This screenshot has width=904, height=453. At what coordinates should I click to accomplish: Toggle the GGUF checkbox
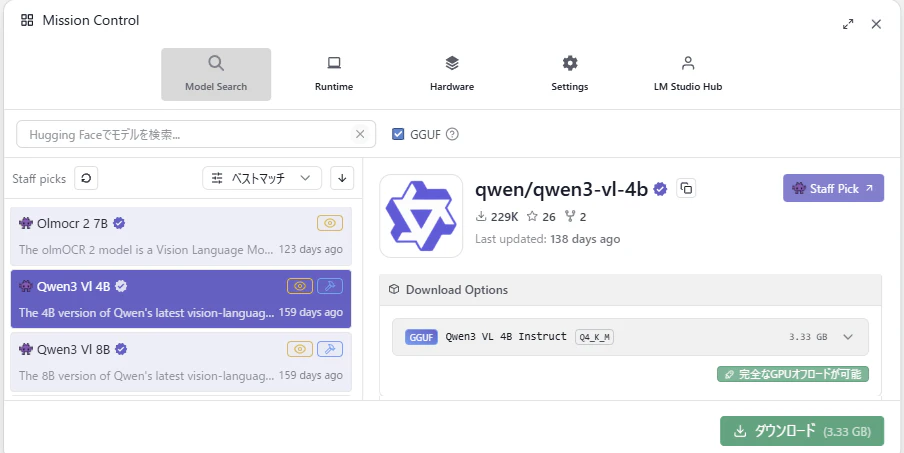click(398, 134)
